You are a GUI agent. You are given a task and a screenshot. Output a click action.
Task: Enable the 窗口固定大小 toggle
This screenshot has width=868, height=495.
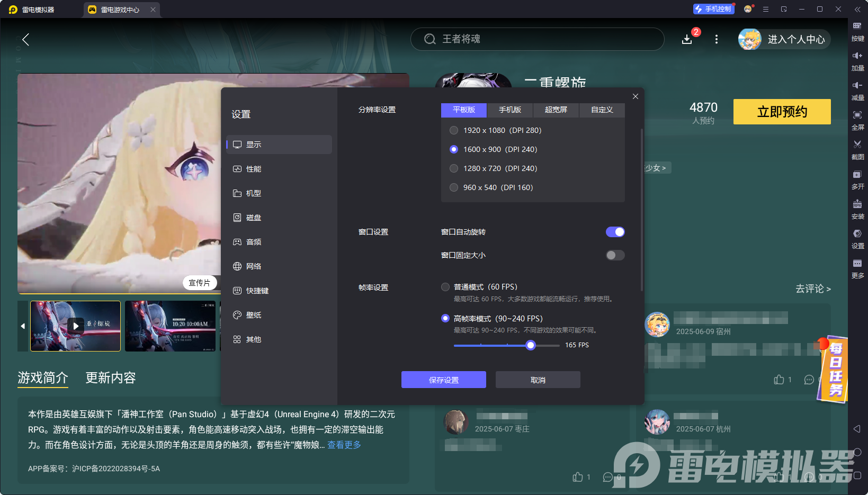pos(615,255)
